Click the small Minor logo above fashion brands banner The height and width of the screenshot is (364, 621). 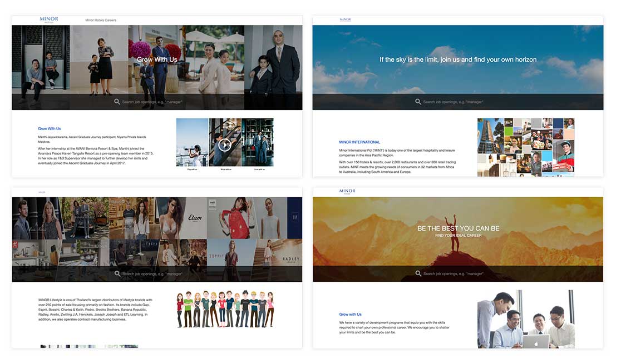coord(42,192)
